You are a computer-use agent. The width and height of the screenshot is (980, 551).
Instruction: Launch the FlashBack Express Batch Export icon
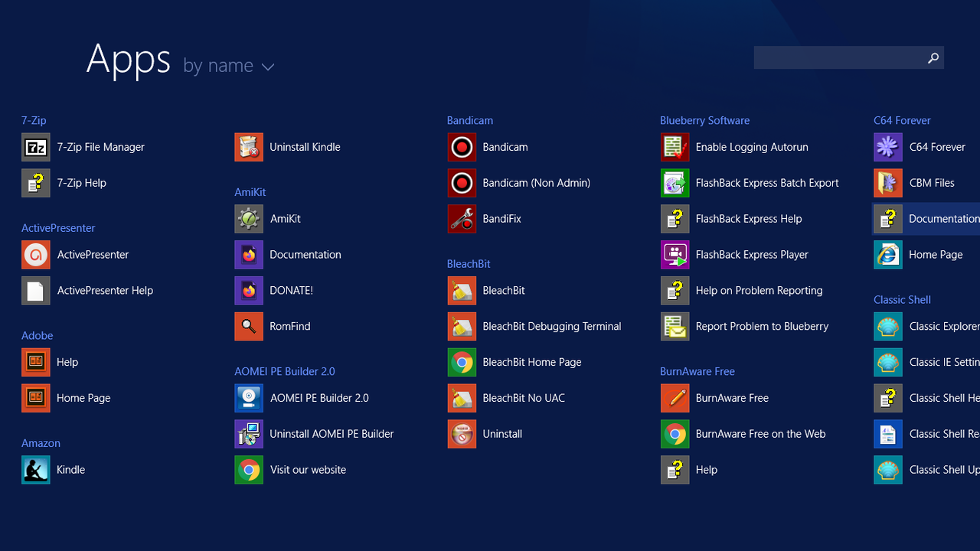click(675, 183)
